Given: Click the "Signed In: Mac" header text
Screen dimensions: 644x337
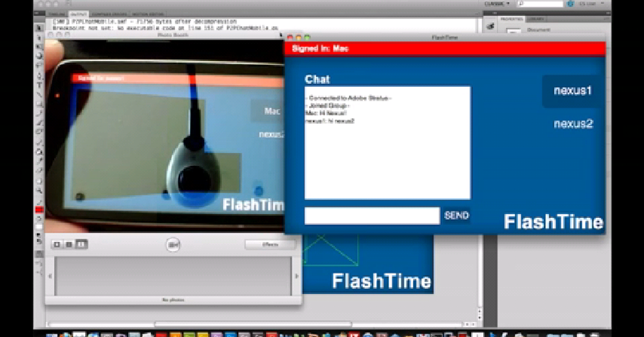Looking at the screenshot, I should (x=320, y=48).
